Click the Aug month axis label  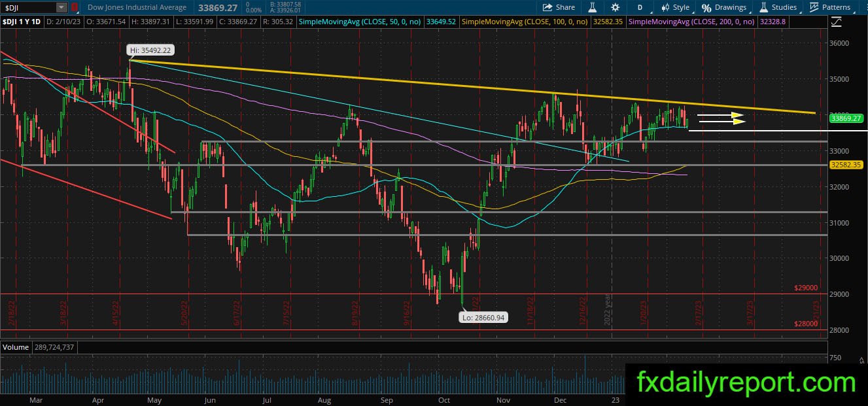coord(324,399)
